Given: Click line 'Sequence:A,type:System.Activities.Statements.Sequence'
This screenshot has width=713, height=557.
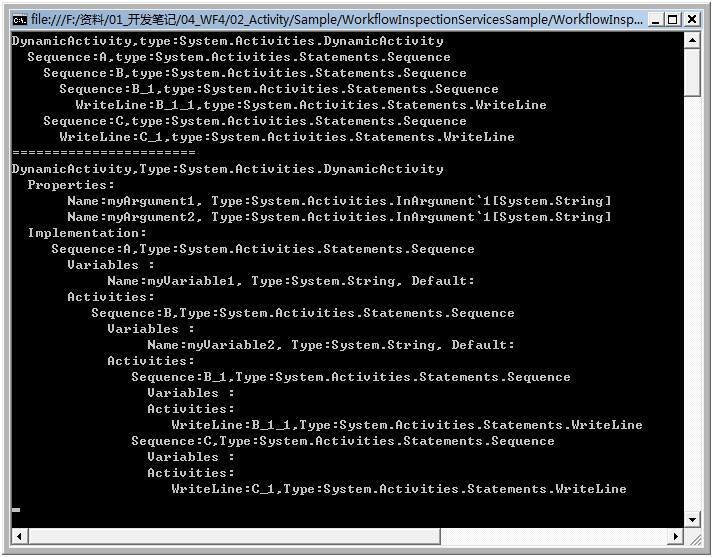Looking at the screenshot, I should [239, 57].
